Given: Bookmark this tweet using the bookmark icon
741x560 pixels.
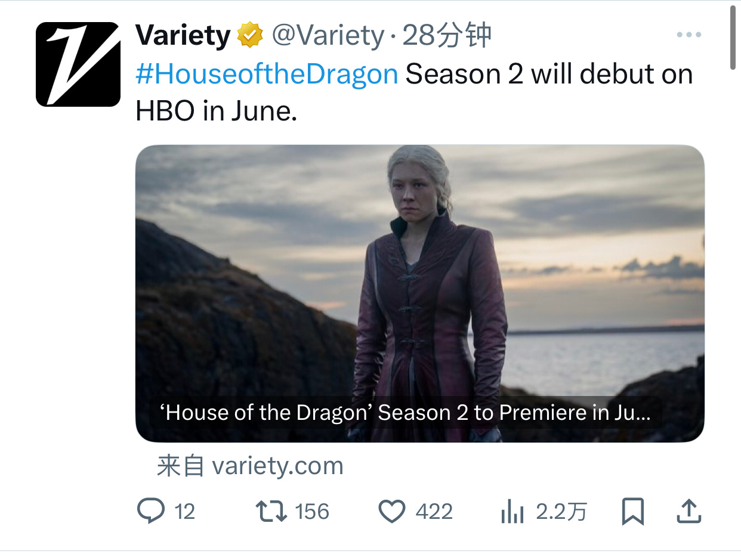Looking at the screenshot, I should coord(632,512).
